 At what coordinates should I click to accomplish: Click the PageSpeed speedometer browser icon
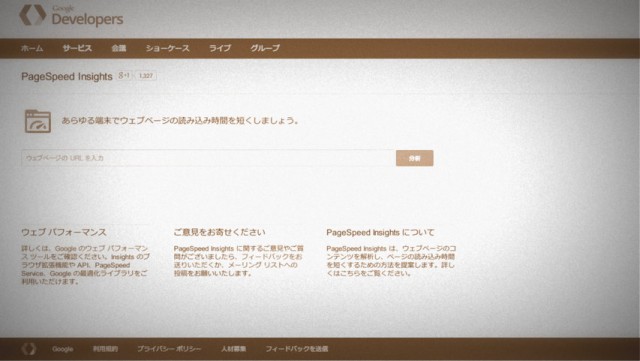(x=38, y=121)
